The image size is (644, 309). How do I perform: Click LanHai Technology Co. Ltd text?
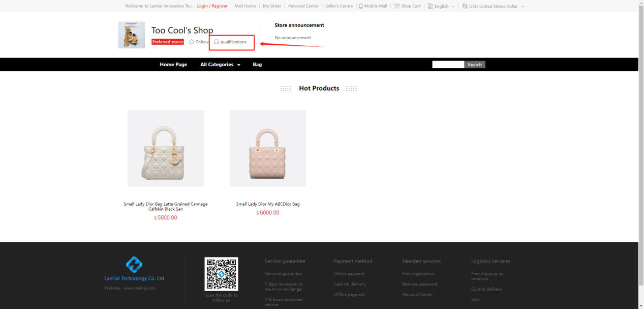click(134, 278)
